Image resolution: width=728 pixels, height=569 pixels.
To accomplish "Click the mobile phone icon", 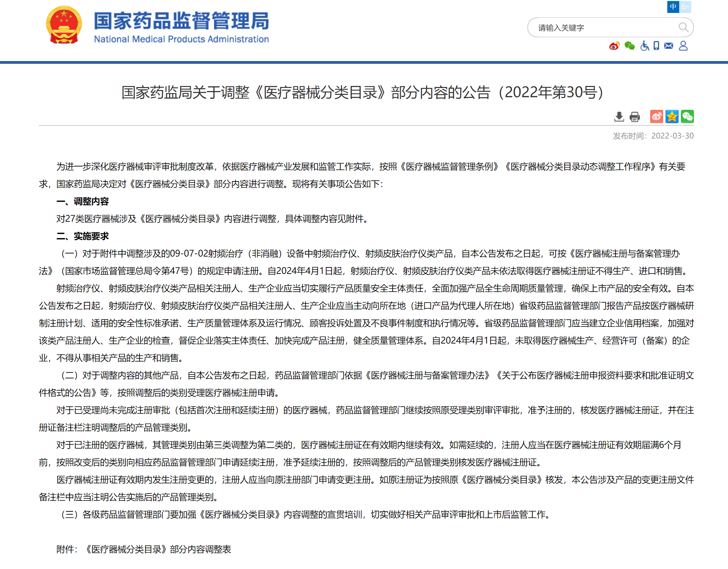I will click(656, 46).
